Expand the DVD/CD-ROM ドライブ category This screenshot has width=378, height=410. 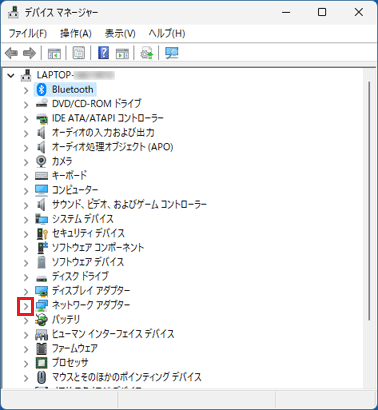(26, 104)
